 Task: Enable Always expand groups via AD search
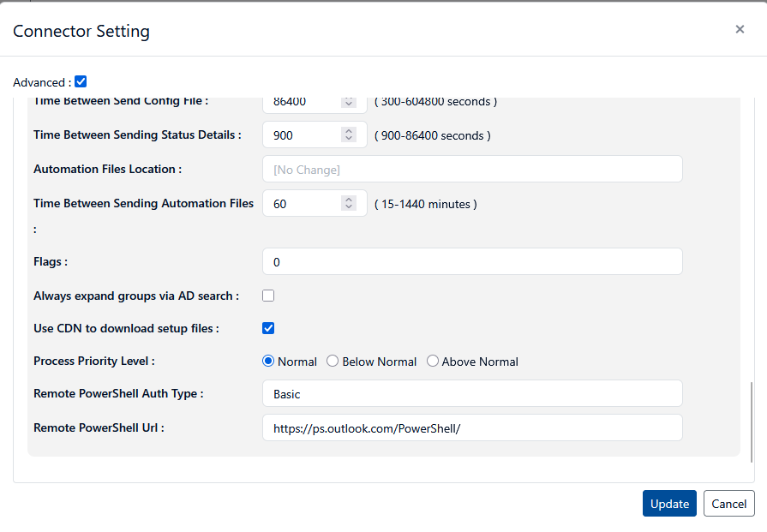tap(268, 296)
